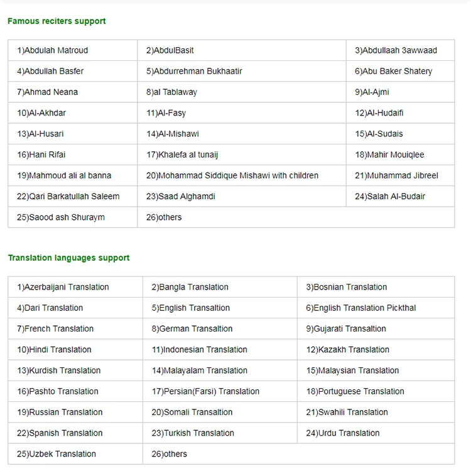
Task: Click the Abu Baker Shatery cell
Action: coord(400,71)
